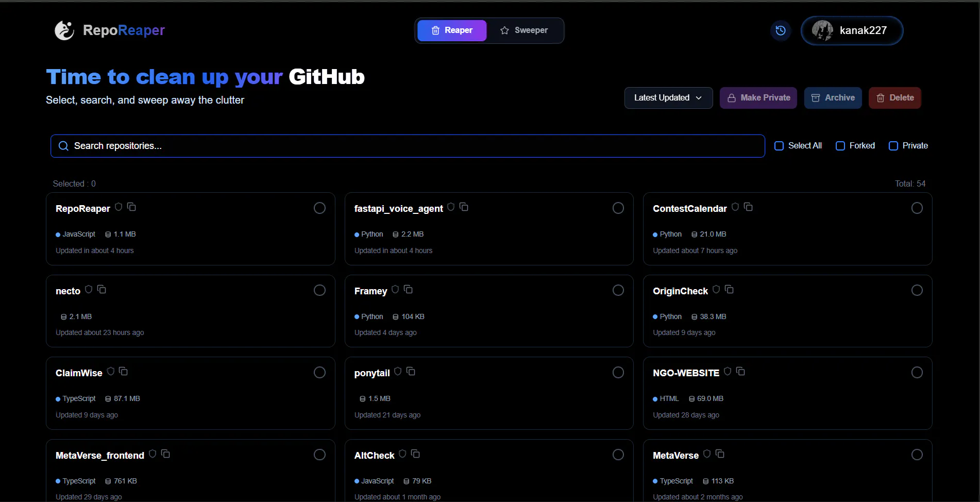Click the 'Updated 21 days ago' text
The width and height of the screenshot is (980, 502).
click(387, 415)
